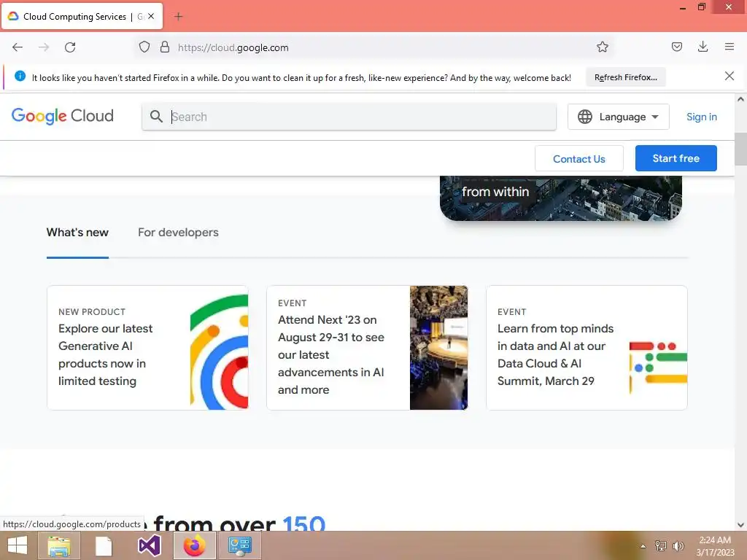747x560 pixels.
Task: Click the Next '23 stage photo thumbnail
Action: click(438, 348)
